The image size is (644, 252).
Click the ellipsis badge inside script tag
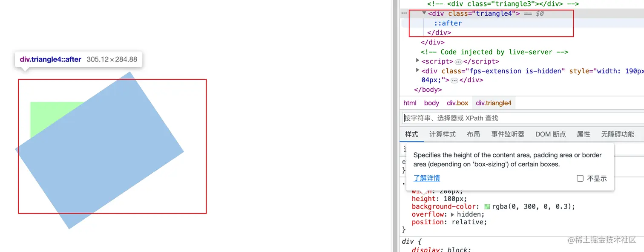click(458, 62)
